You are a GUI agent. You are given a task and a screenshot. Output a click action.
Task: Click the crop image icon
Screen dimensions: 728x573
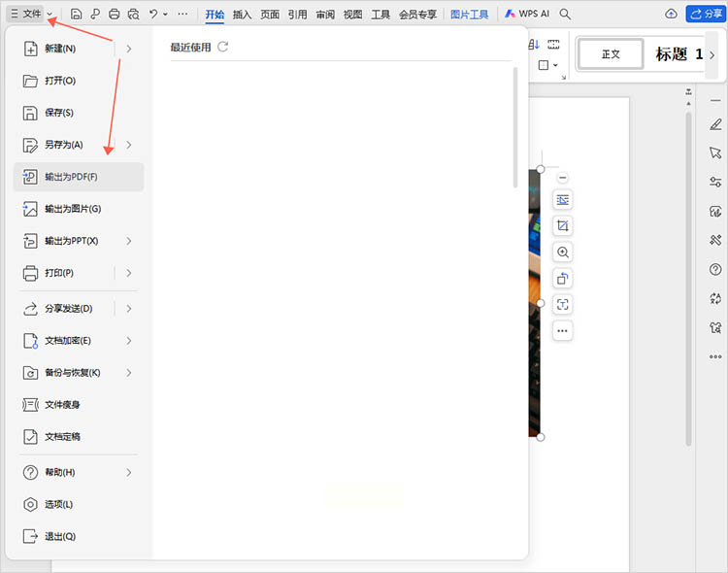563,226
